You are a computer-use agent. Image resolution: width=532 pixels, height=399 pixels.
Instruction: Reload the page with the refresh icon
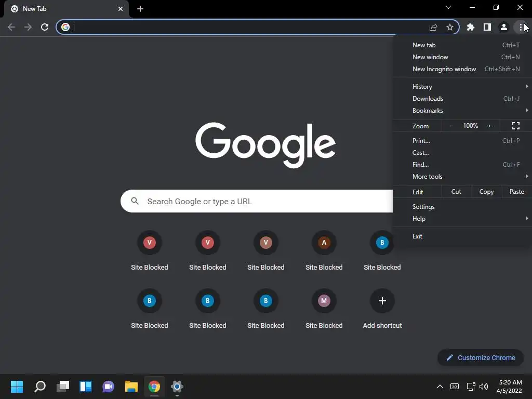(45, 27)
